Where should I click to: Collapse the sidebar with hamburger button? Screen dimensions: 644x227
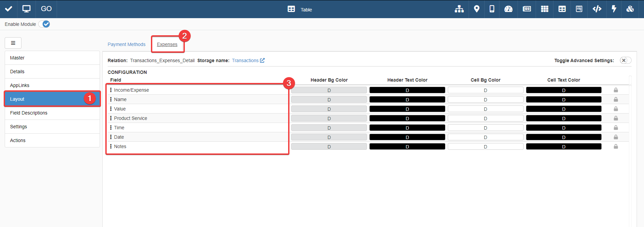click(13, 43)
